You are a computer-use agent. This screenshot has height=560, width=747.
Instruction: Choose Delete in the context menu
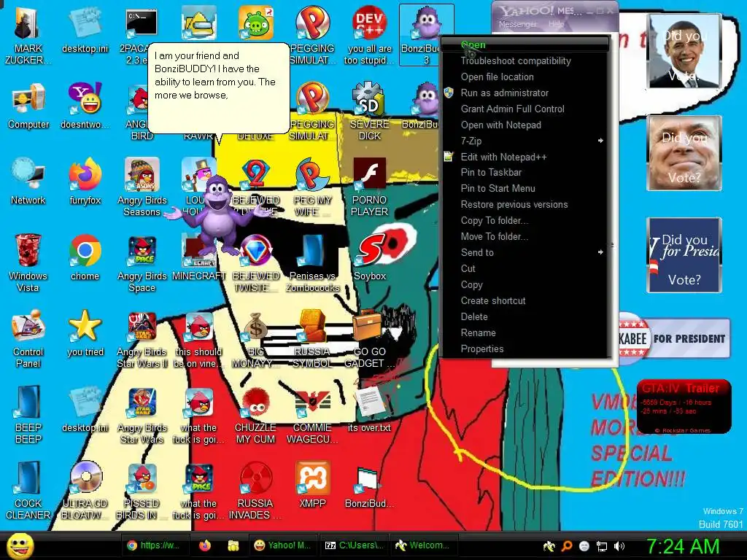click(x=525, y=316)
